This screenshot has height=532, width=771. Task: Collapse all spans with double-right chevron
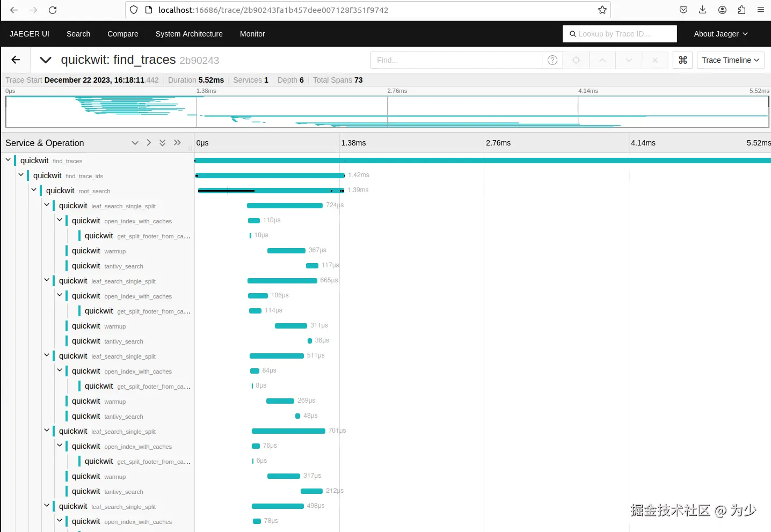pyautogui.click(x=177, y=143)
